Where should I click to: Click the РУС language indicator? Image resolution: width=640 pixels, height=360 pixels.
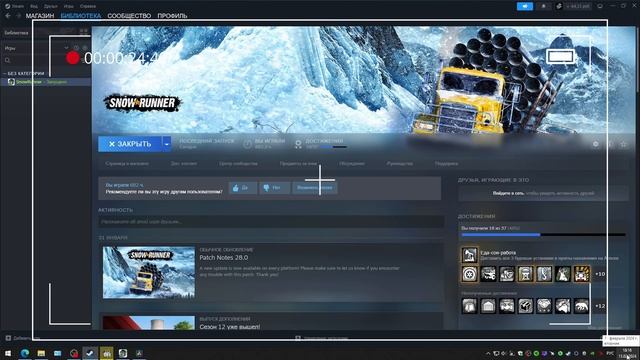pos(610,353)
